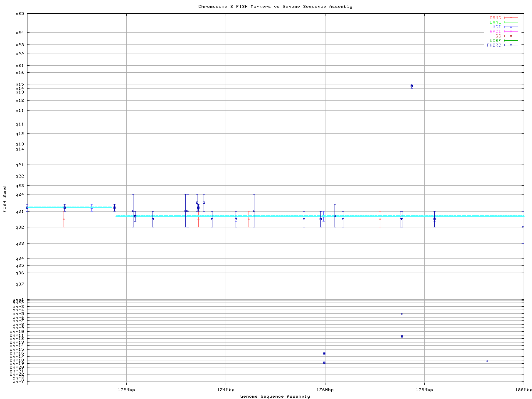This screenshot has height=399, width=532.
Task: Click the RPCI legend label
Action: tap(495, 32)
